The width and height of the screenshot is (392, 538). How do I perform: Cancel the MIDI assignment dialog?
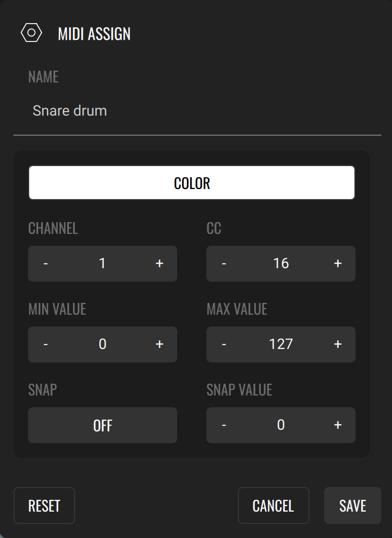273,505
